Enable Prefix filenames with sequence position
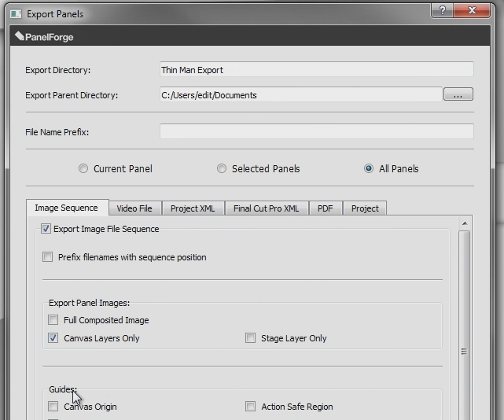Image resolution: width=504 pixels, height=420 pixels. click(49, 257)
